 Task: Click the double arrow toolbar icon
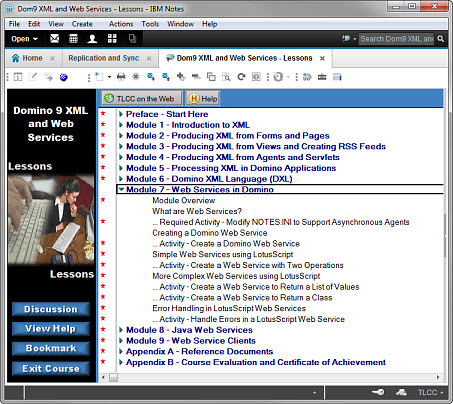(307, 77)
